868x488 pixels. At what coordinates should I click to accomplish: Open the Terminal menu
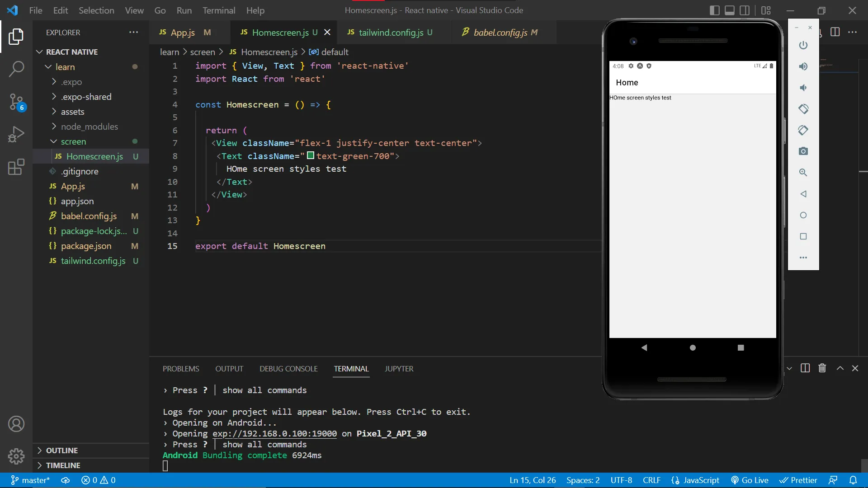click(x=218, y=10)
